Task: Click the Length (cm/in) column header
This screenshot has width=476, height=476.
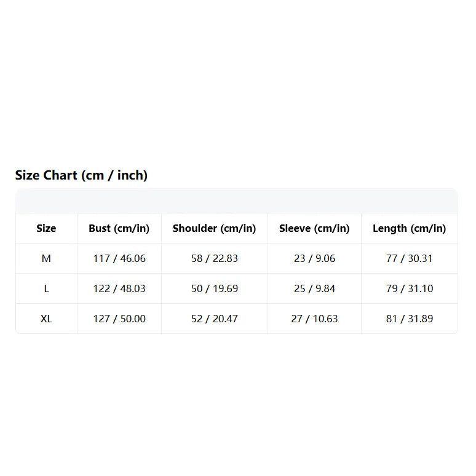Action: coord(410,228)
